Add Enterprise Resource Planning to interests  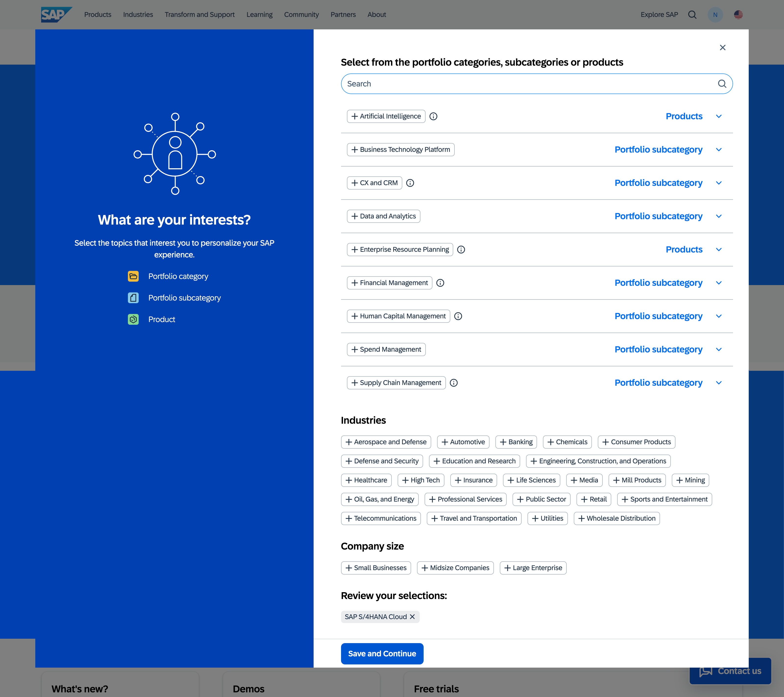(x=400, y=250)
